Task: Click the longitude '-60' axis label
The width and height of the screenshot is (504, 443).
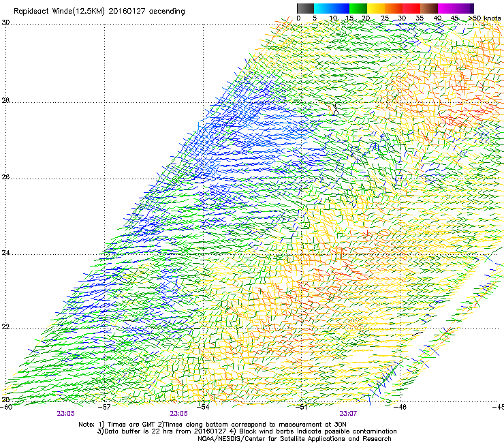Action: (6, 407)
